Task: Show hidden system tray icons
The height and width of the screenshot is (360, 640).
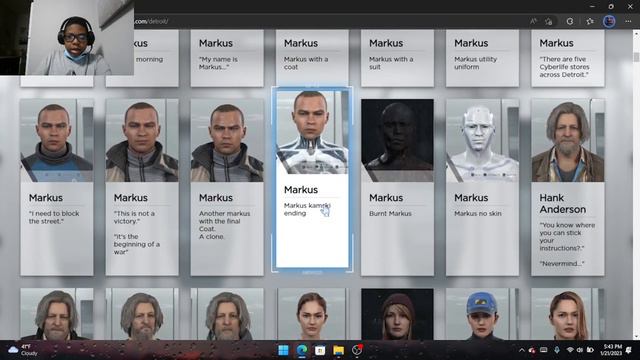Action: [522, 350]
